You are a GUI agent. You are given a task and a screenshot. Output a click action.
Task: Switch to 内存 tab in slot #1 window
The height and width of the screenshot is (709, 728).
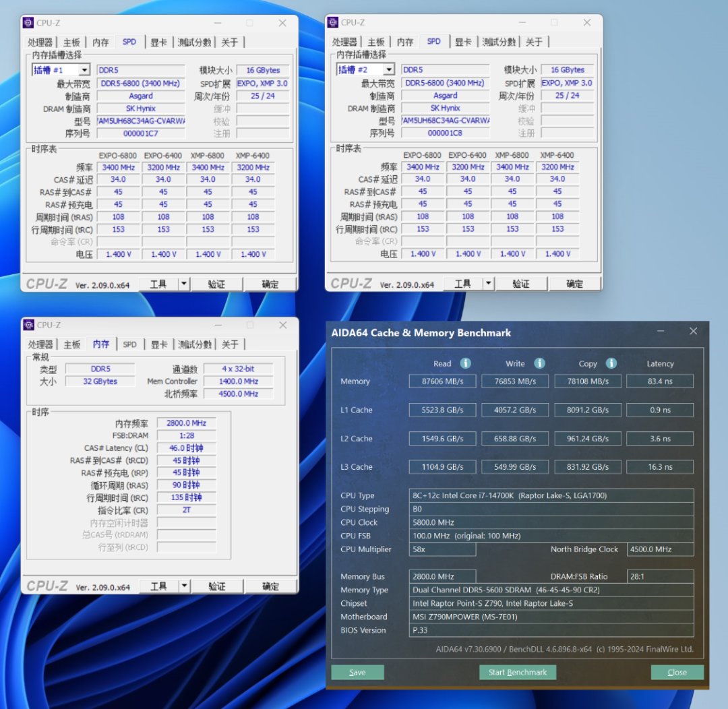[x=100, y=42]
